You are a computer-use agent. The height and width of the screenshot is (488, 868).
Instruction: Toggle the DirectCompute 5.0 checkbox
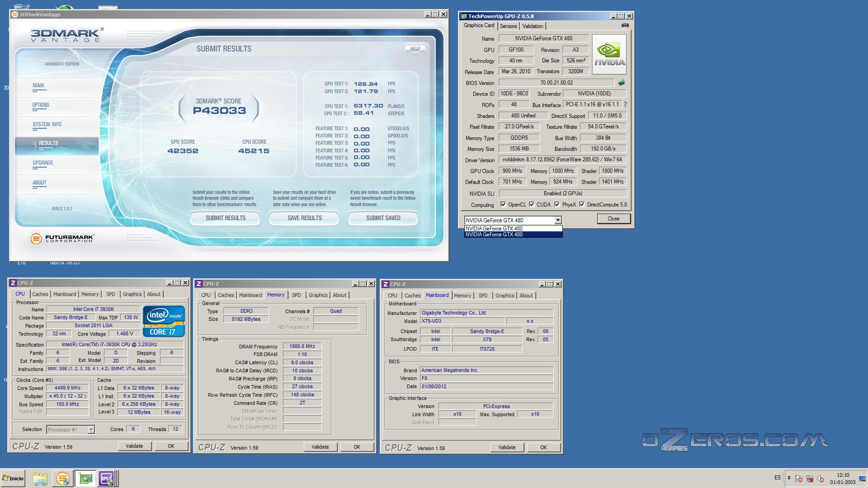582,205
